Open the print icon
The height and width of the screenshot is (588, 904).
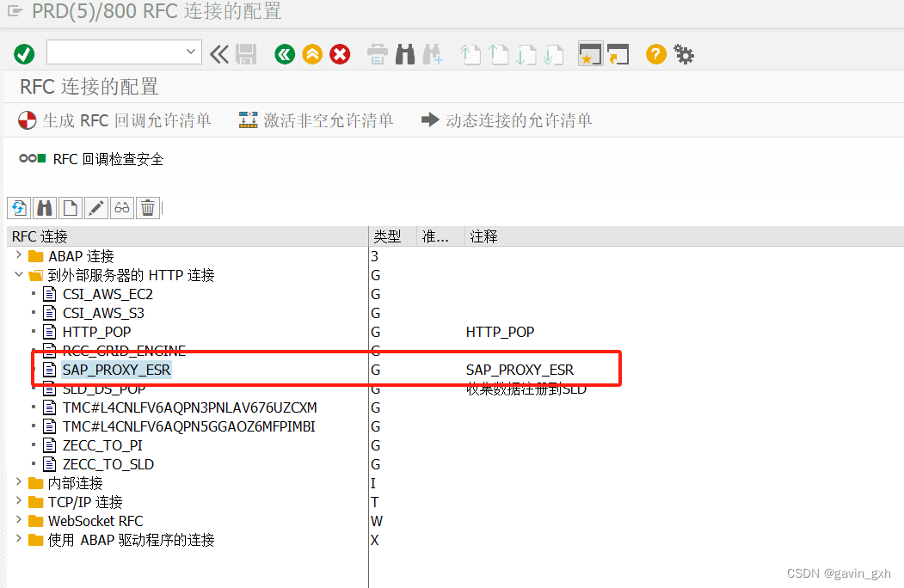click(377, 53)
